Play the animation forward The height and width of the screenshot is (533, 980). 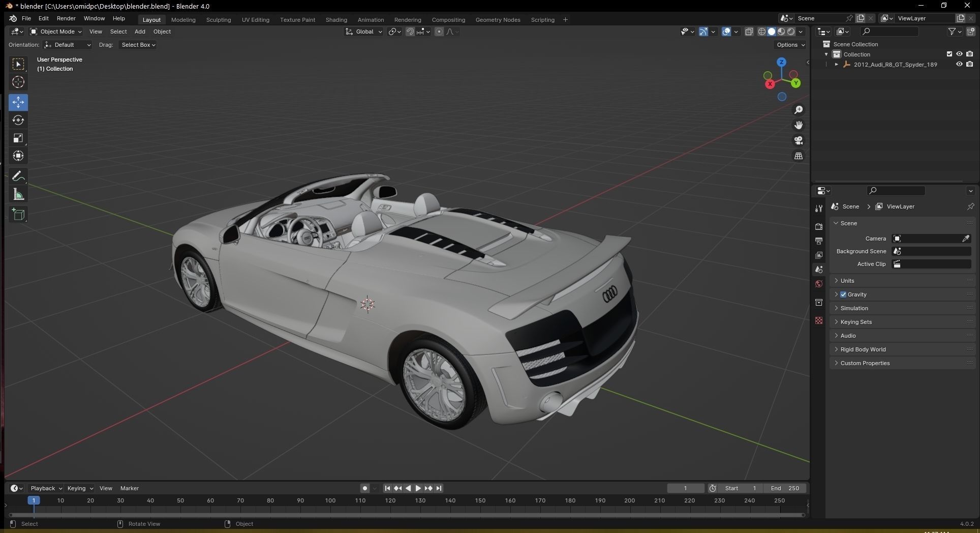tap(418, 488)
